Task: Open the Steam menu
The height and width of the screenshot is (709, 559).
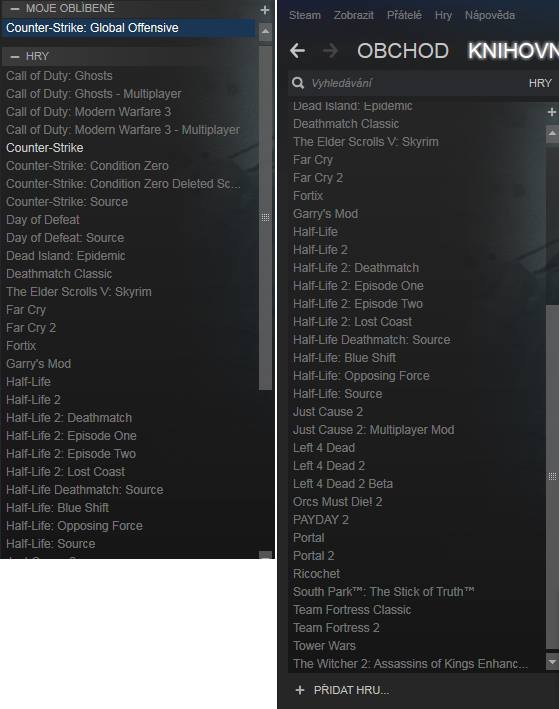Action: coord(305,15)
